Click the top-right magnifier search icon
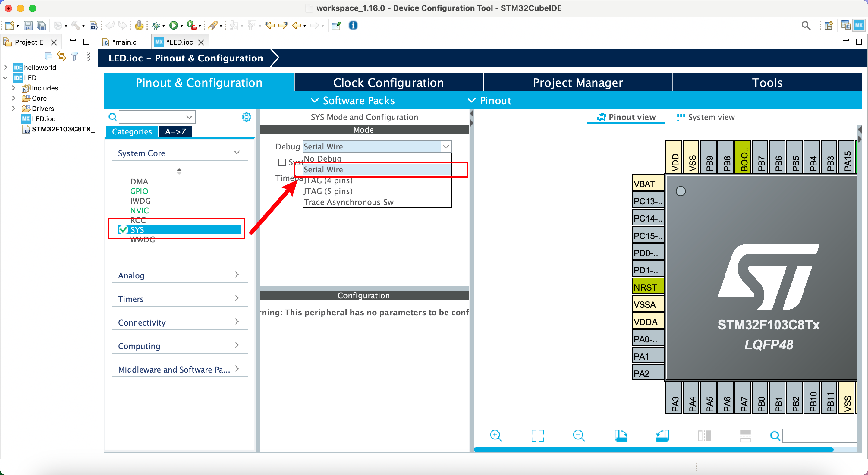Screen dimensions: 868x475 coord(806,25)
